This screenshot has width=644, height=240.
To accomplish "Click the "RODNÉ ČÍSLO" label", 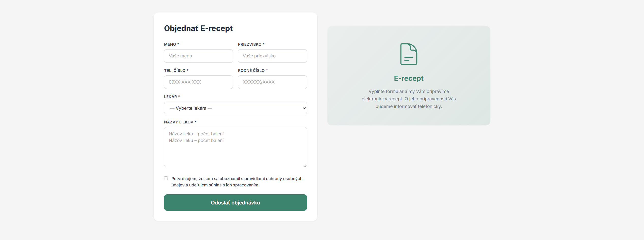I will click(x=251, y=71).
